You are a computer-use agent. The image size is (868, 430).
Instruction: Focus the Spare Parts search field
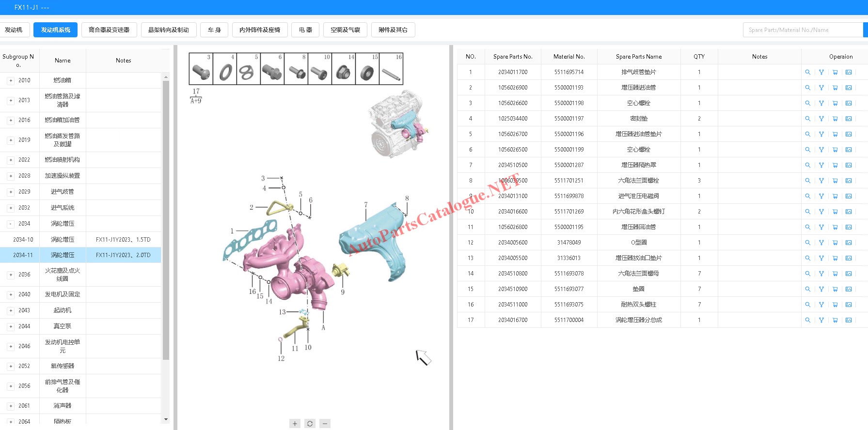coord(802,30)
